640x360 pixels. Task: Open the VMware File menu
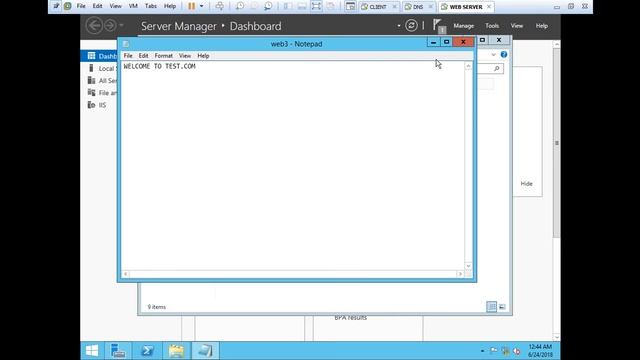pos(81,6)
